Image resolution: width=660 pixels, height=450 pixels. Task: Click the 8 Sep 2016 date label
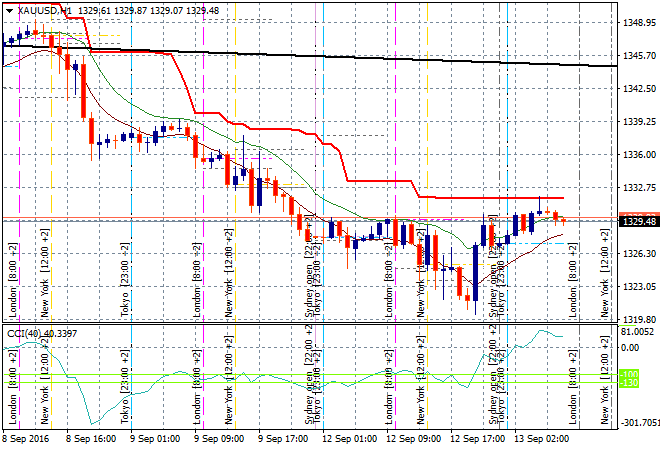tap(28, 439)
